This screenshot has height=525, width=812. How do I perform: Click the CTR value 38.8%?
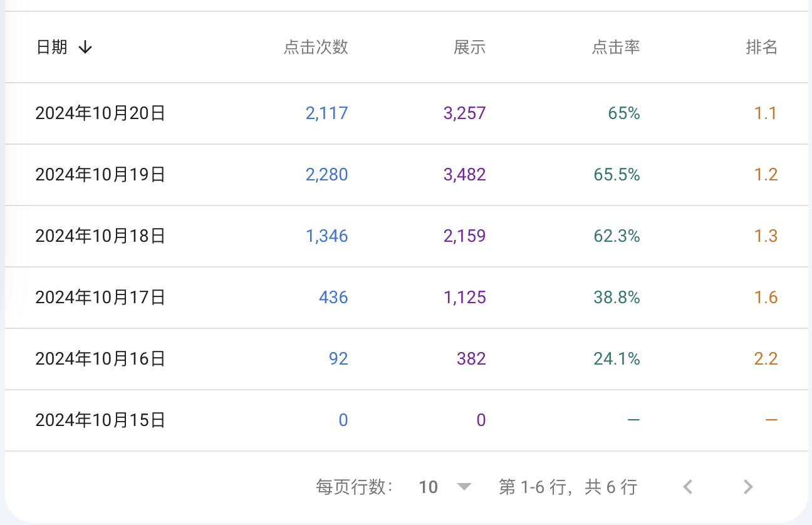[617, 298]
